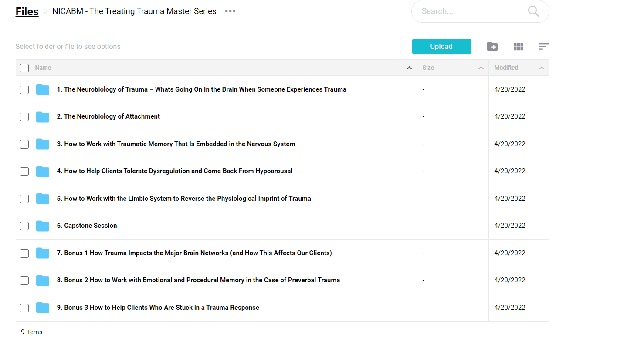This screenshot has width=644, height=339.
Task: Click folder icon for Bonus 1 row
Action: click(43, 253)
